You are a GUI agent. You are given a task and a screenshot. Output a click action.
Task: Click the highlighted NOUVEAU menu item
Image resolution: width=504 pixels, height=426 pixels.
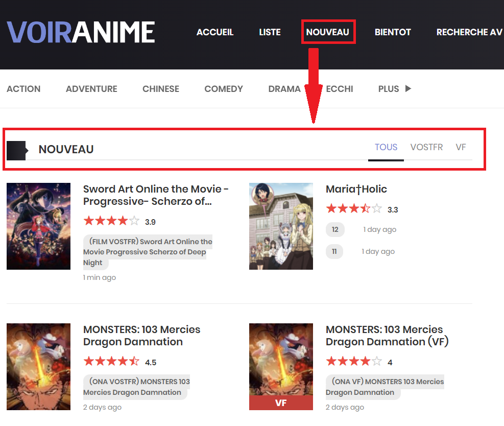click(x=328, y=32)
